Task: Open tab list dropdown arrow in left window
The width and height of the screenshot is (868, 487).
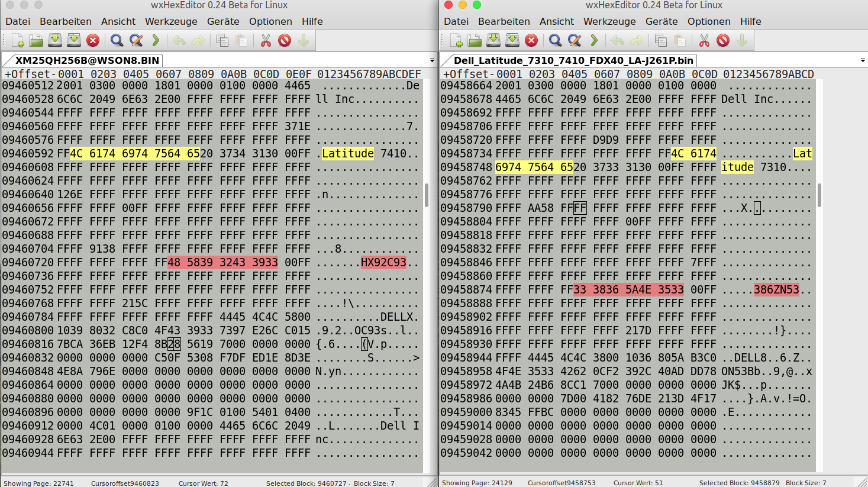Action: (x=432, y=60)
